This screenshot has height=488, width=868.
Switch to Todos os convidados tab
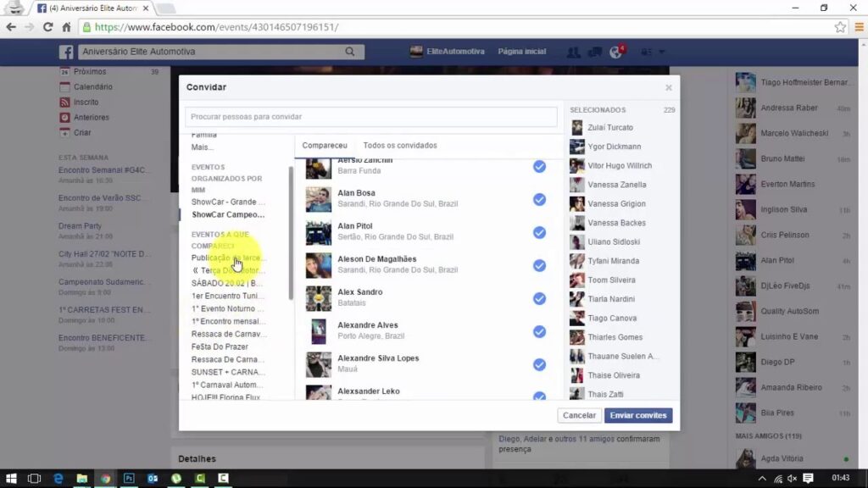click(x=400, y=146)
